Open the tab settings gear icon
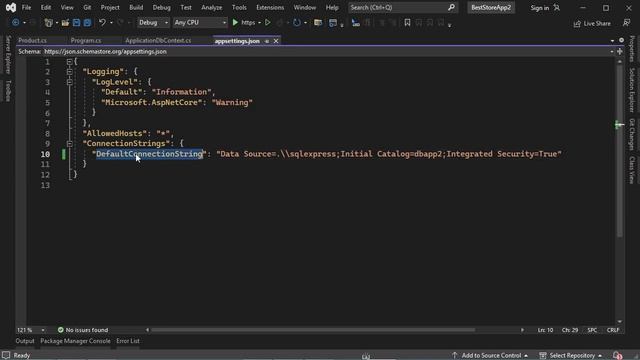 click(x=621, y=40)
